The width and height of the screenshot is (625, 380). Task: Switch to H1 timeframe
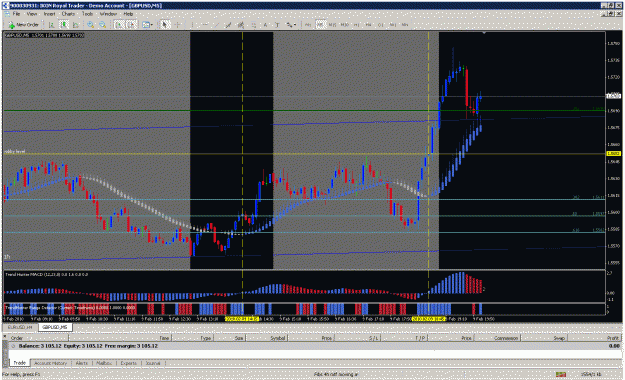pos(357,25)
